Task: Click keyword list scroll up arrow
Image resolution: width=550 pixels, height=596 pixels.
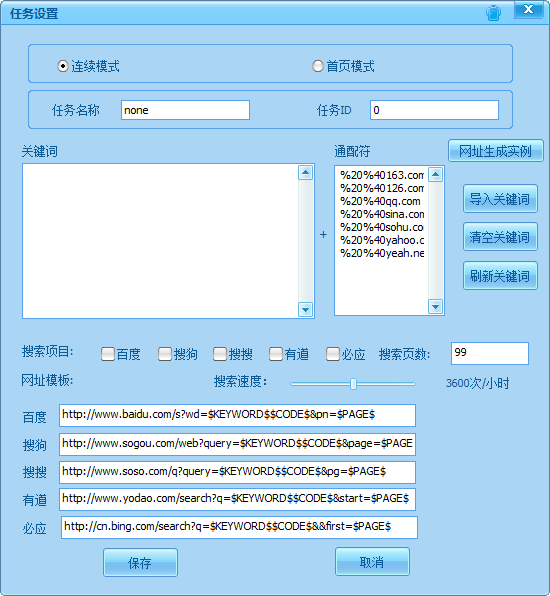Action: (x=305, y=173)
